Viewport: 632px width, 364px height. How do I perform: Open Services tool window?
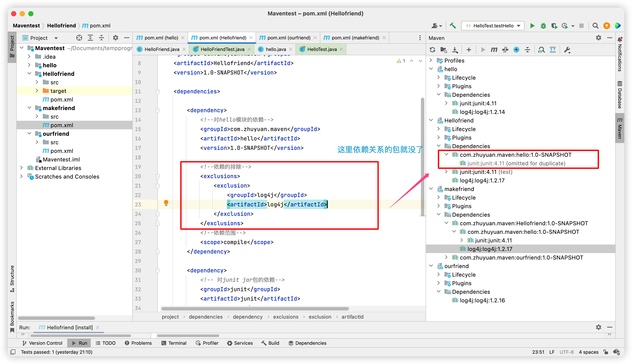click(240, 343)
